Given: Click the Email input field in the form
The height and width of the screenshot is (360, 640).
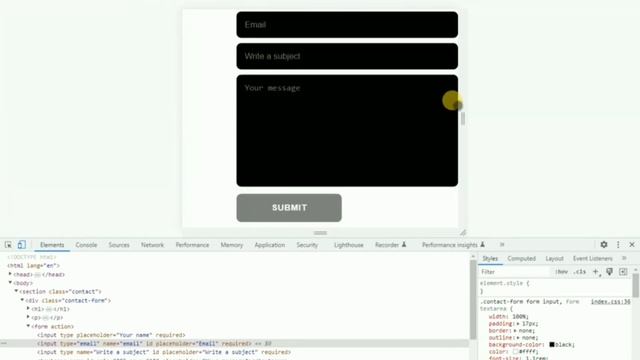Looking at the screenshot, I should [347, 24].
